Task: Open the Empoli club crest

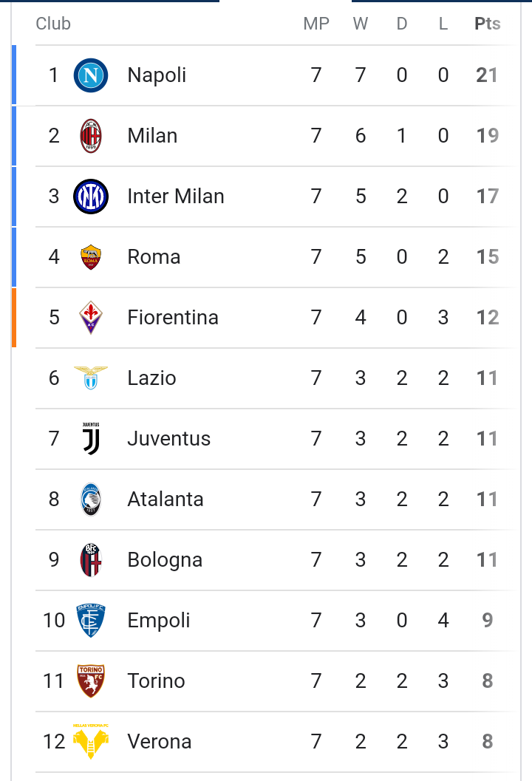Action: tap(91, 620)
